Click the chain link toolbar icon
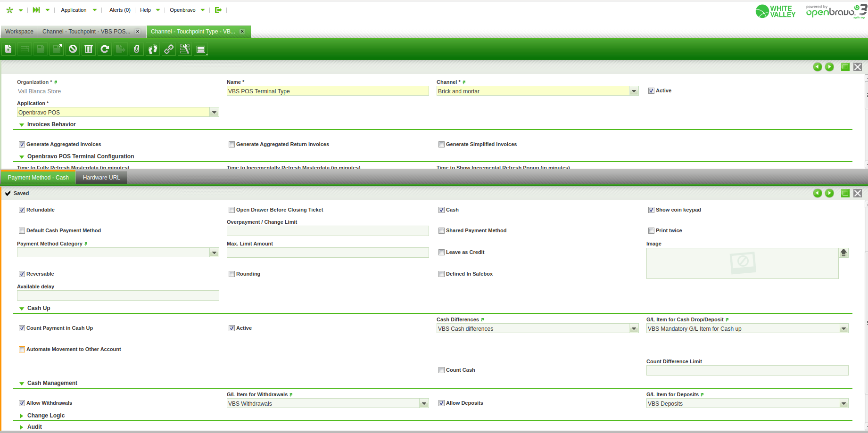 coord(169,49)
